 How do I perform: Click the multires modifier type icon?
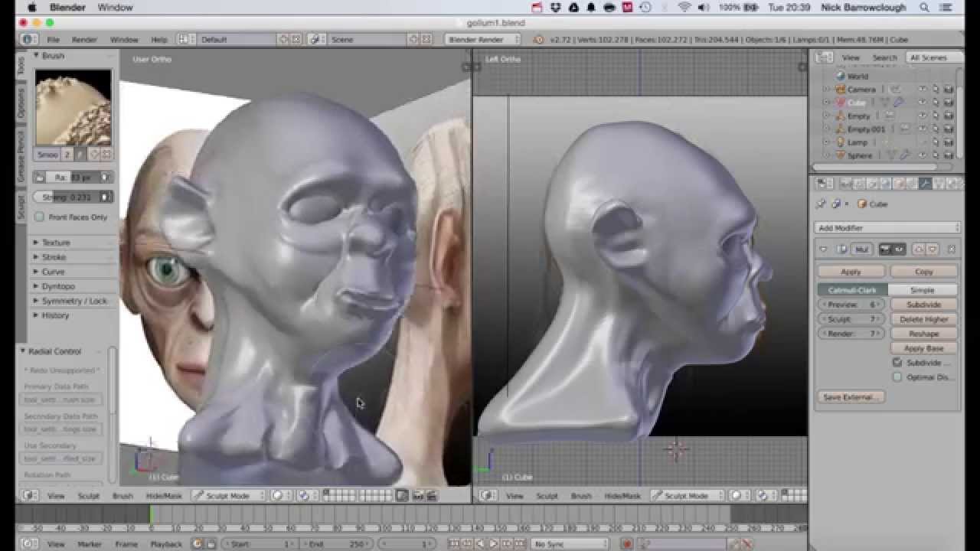tap(841, 249)
